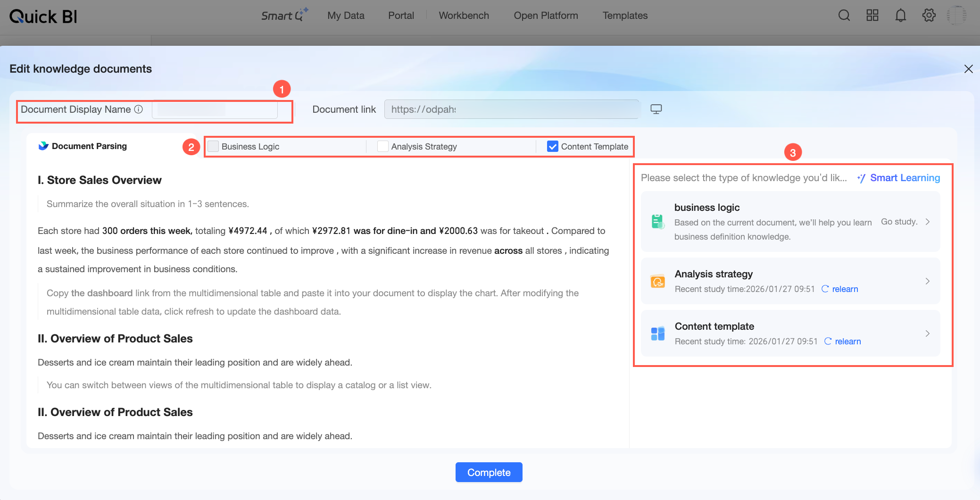Click the Document Display Name input field
Viewport: 980px width, 500px height.
click(215, 109)
